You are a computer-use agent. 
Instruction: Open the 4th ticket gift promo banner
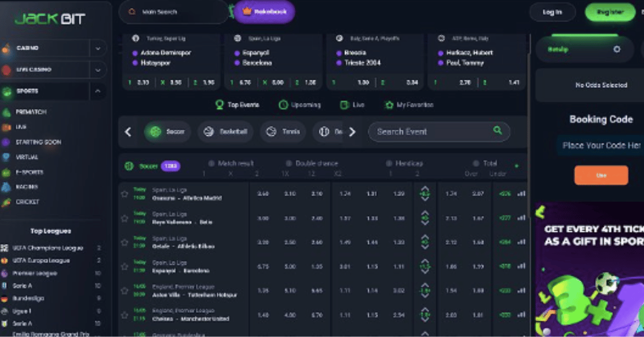(589, 269)
